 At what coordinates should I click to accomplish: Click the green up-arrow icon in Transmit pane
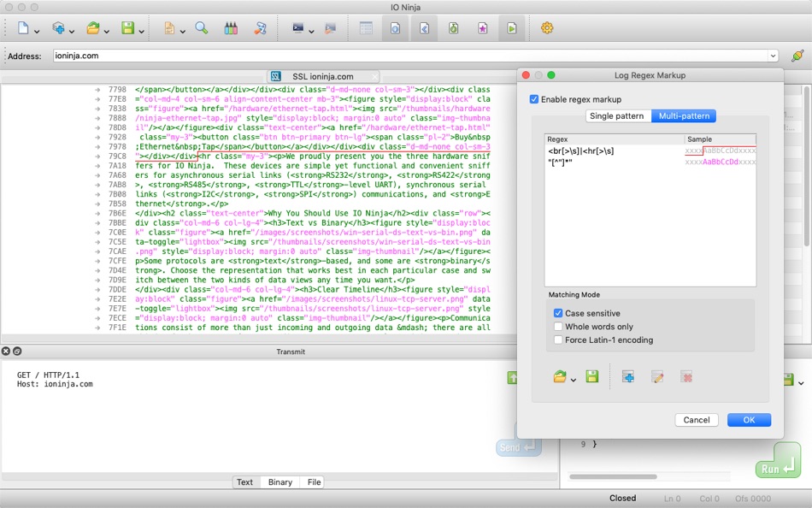tap(512, 378)
